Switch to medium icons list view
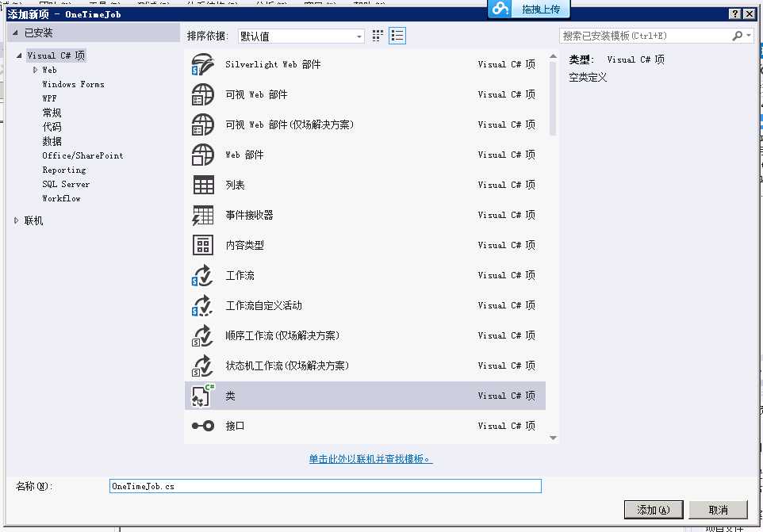 [397, 36]
